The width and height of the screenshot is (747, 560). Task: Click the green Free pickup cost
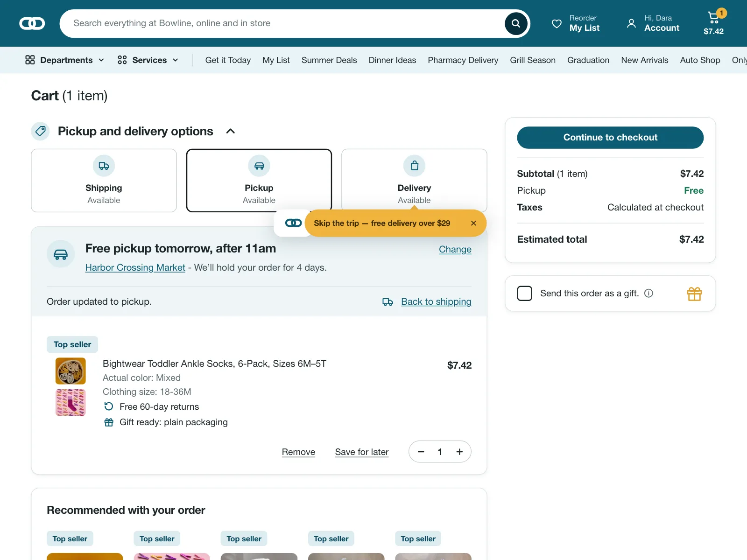pos(694,190)
